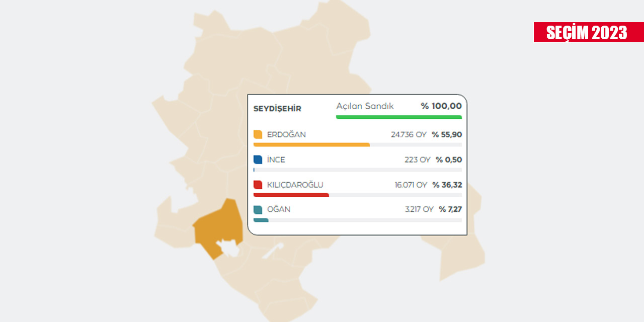Viewport: 644px width, 322px height.
Task: Click the SEYDİŞEHİR title in the results card
Action: 277,109
